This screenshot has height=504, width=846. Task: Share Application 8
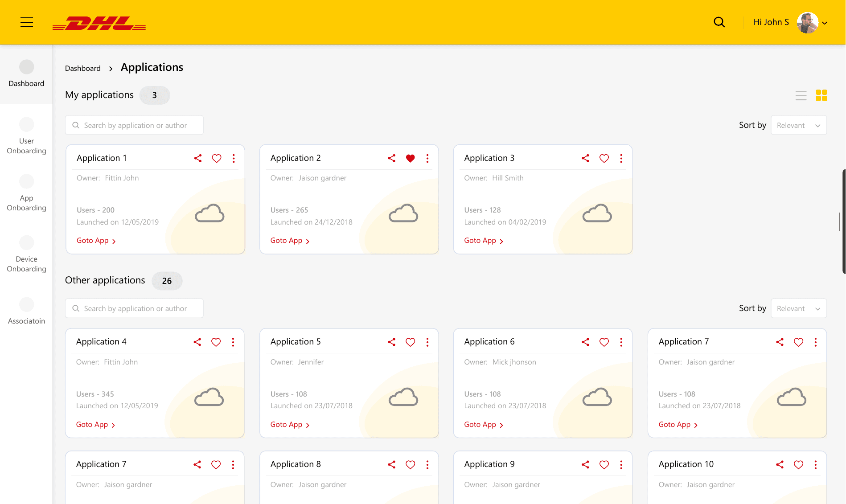point(392,464)
